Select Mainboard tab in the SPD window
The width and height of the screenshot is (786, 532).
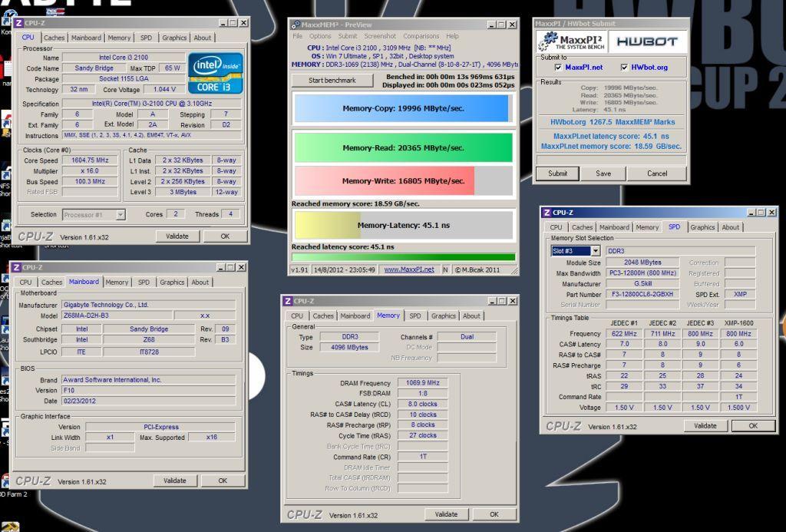point(614,227)
